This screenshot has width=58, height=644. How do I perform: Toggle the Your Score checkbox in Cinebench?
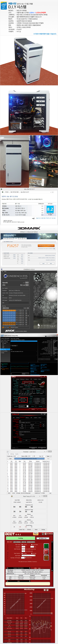coord(3,327)
